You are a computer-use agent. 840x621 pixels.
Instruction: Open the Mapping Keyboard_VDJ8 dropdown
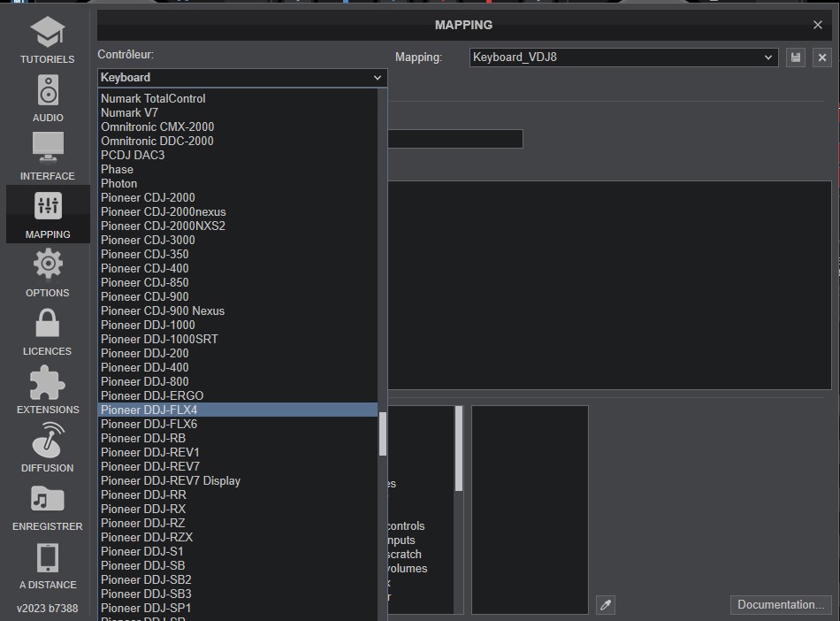623,57
